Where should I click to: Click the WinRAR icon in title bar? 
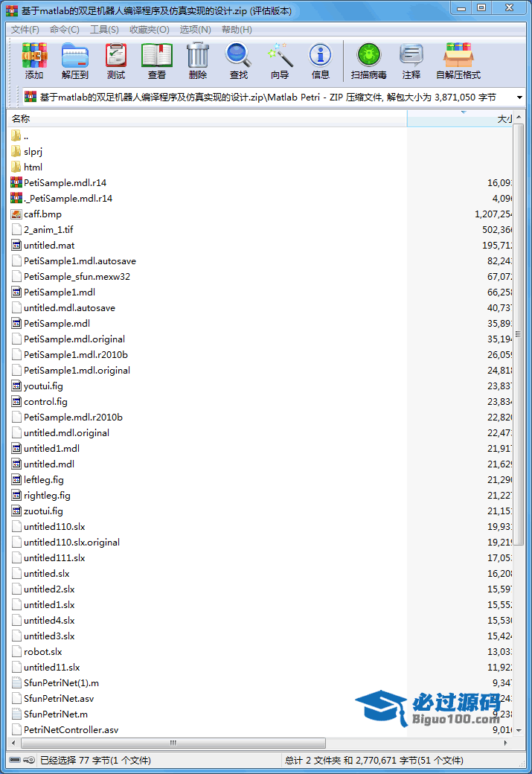[12, 10]
